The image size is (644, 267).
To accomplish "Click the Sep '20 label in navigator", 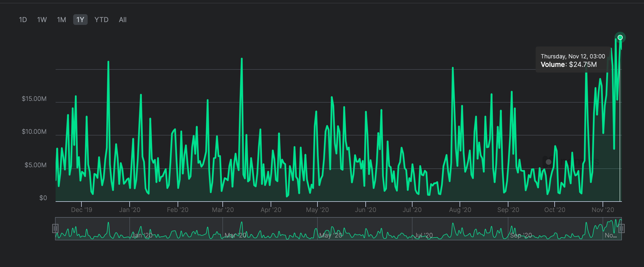I will coord(521,235).
